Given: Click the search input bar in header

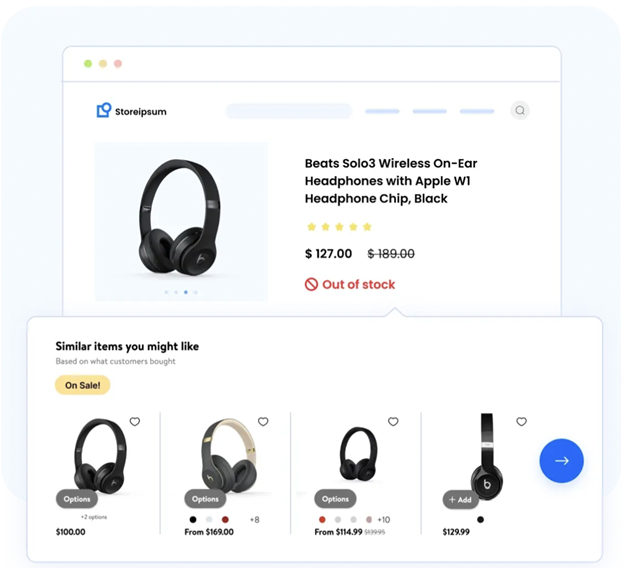Looking at the screenshot, I should (x=289, y=111).
